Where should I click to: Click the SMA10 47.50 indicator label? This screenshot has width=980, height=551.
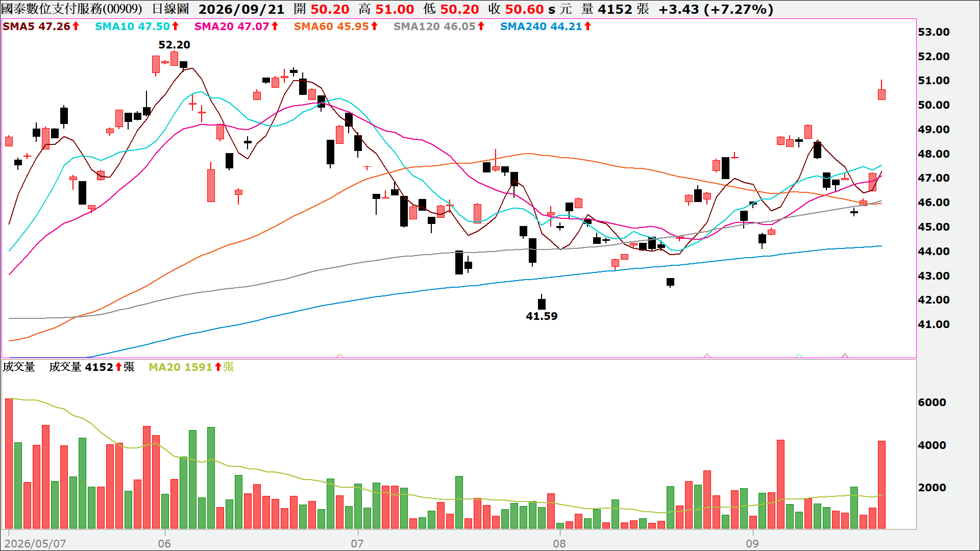pos(137,27)
